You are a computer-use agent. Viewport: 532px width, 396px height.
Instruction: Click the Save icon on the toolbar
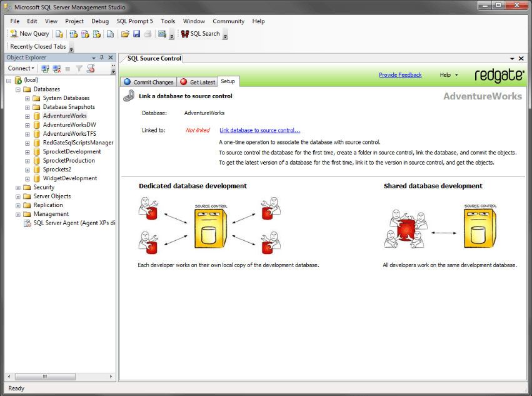(x=137, y=34)
